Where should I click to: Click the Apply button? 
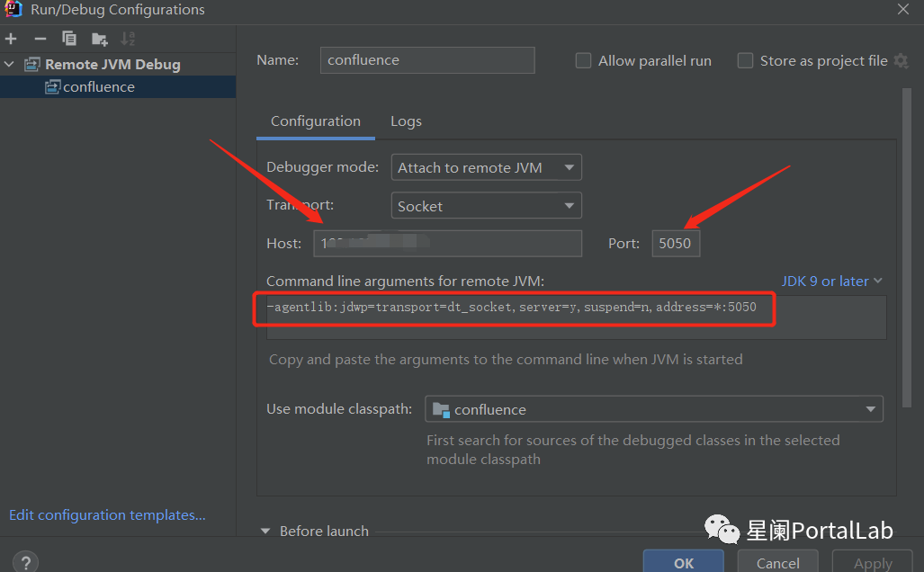tap(873, 562)
